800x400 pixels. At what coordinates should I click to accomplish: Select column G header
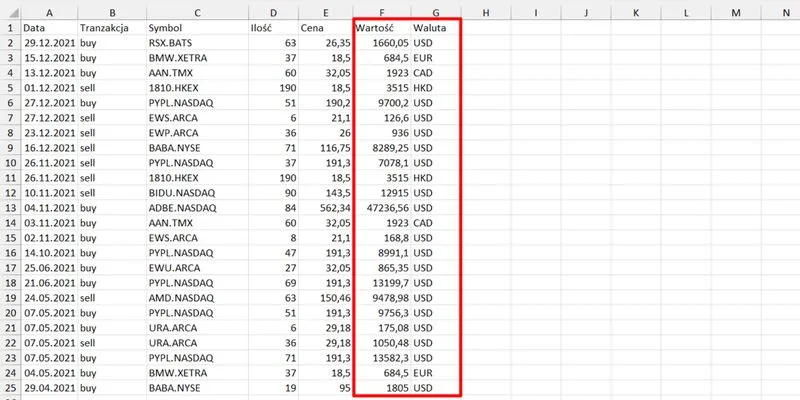[x=436, y=12]
